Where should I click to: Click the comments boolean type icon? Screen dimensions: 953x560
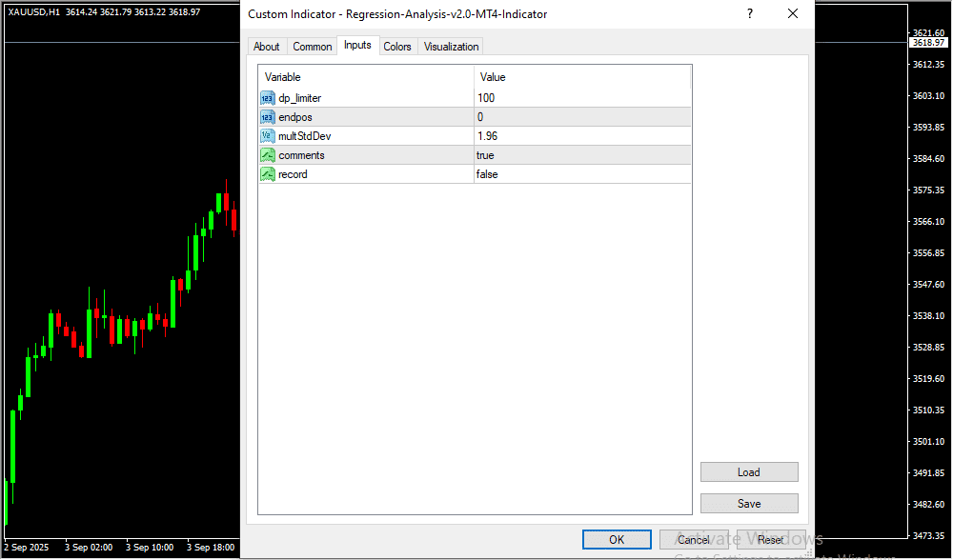coord(268,155)
